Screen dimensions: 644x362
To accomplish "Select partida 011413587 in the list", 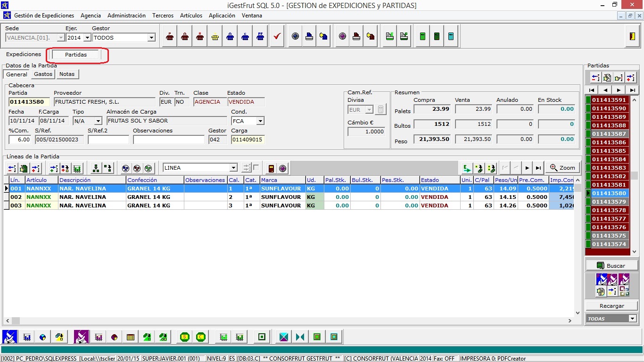I will point(609,134).
